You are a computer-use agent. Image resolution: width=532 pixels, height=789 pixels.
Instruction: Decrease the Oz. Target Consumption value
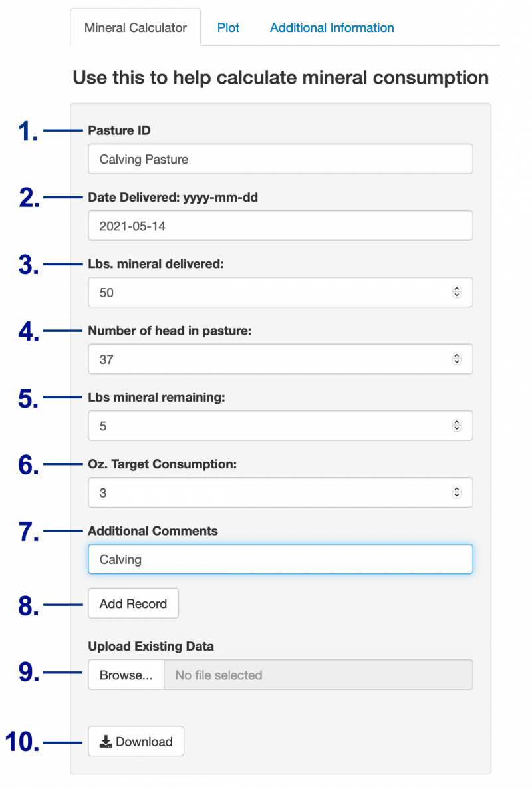(x=457, y=496)
